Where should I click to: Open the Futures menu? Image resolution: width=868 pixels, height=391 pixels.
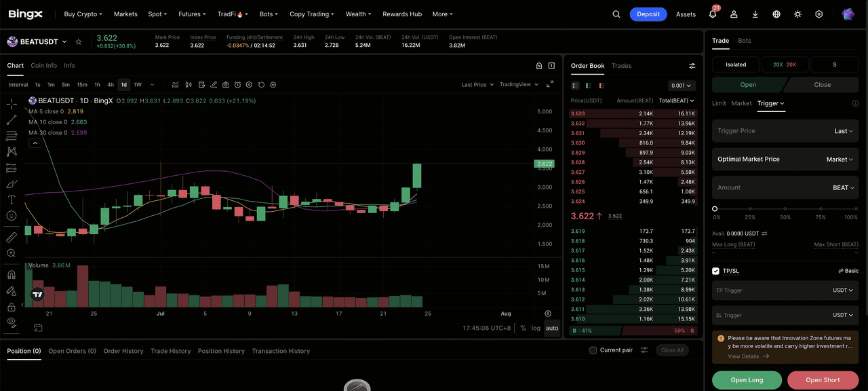pos(192,14)
